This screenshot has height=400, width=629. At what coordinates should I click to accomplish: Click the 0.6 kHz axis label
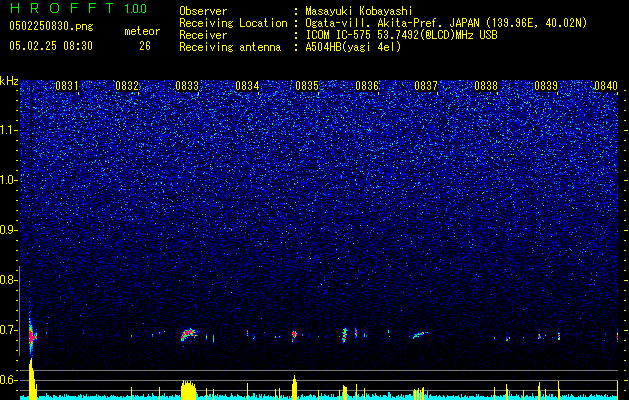pyautogui.click(x=8, y=380)
